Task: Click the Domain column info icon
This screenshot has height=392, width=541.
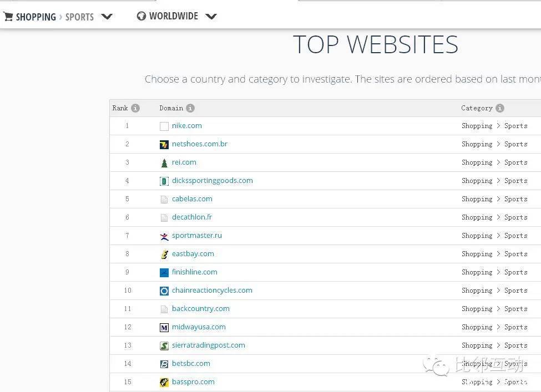Action: click(190, 108)
